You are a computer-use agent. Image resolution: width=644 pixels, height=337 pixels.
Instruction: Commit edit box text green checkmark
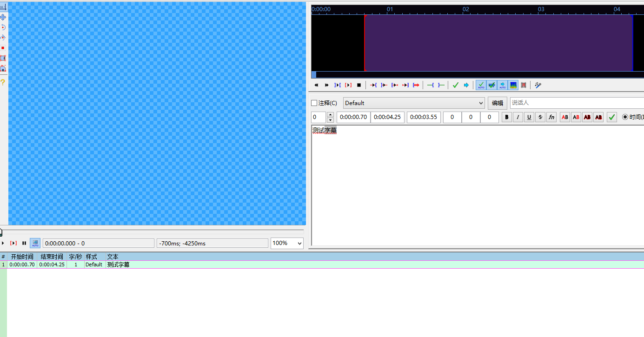pyautogui.click(x=612, y=117)
